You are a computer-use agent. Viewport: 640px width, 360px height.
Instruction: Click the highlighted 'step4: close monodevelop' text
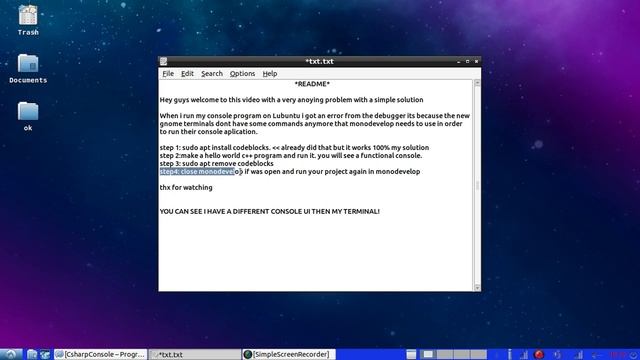click(x=198, y=171)
